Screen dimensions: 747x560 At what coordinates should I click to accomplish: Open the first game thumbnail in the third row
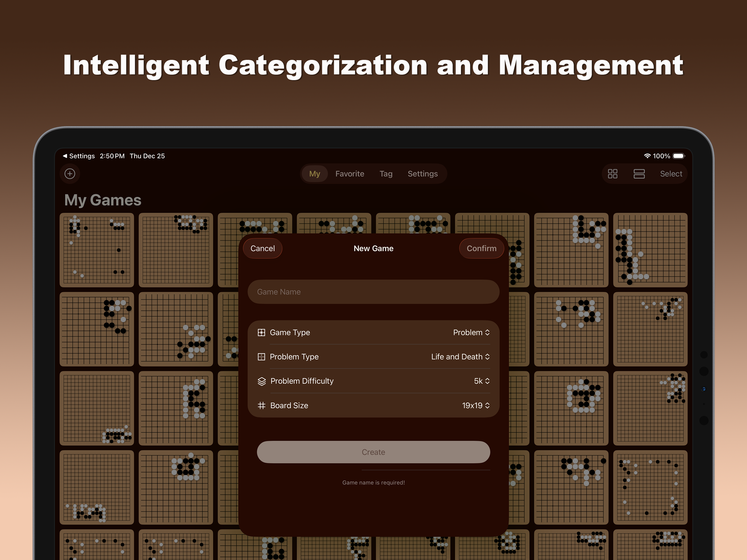click(97, 408)
